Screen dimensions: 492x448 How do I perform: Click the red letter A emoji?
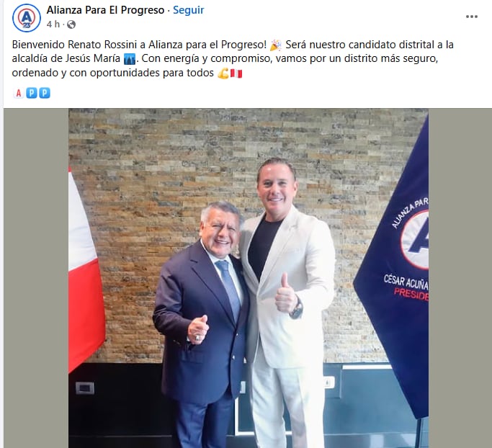(x=19, y=93)
